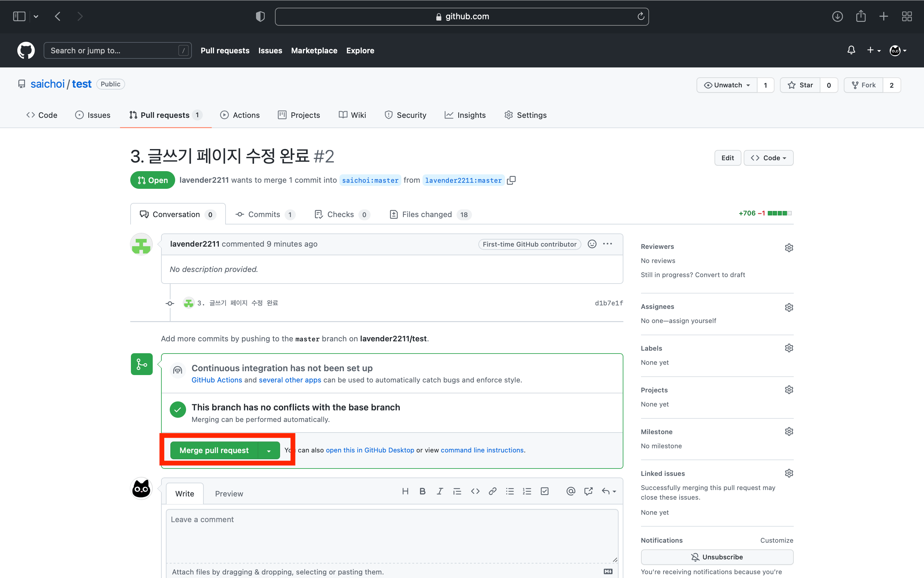Viewport: 924px width, 578px height.
Task: Click the github.com address bar
Action: click(x=462, y=16)
